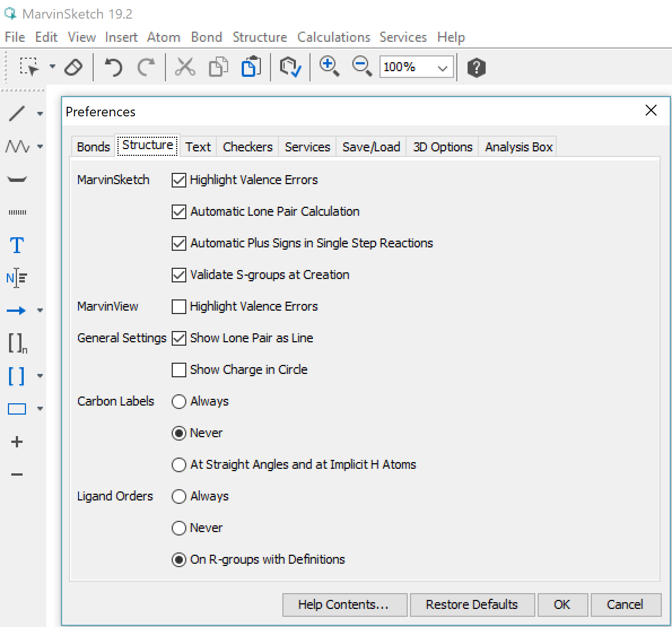Enable Show Charge in Circle
This screenshot has height=627, width=672.
click(179, 369)
